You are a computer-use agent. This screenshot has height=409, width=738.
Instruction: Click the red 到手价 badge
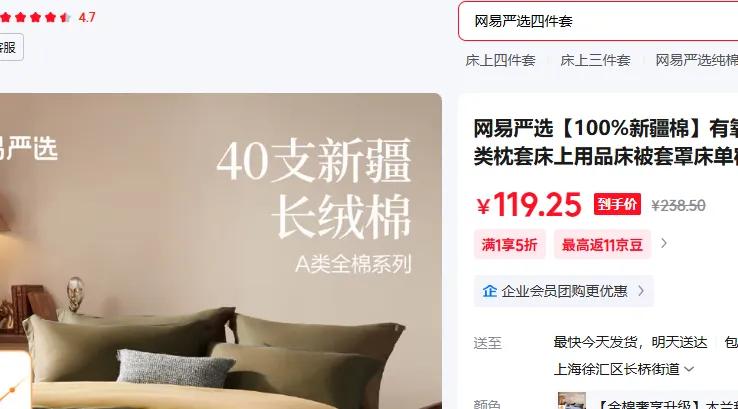[617, 204]
